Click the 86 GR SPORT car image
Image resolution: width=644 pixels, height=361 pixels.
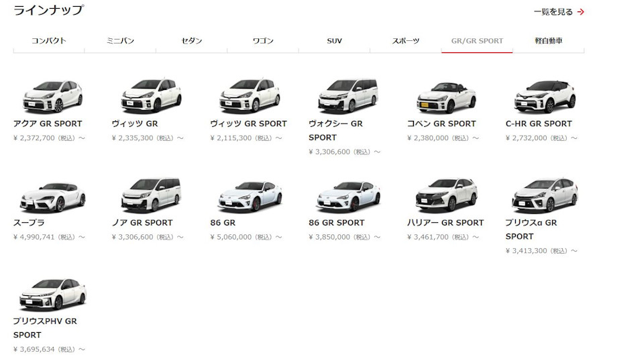click(x=348, y=197)
